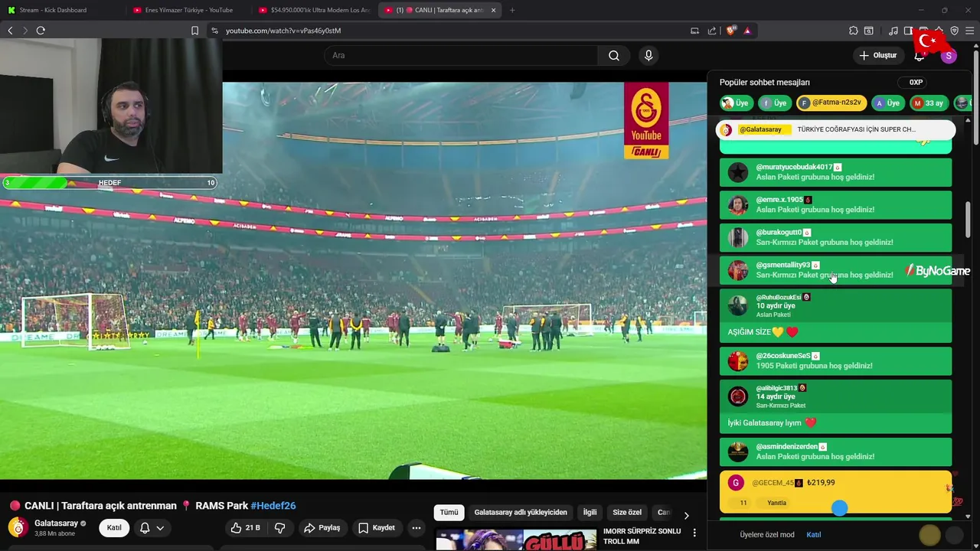Open the GÜLLÜ recommended video thumbnail

pyautogui.click(x=516, y=540)
